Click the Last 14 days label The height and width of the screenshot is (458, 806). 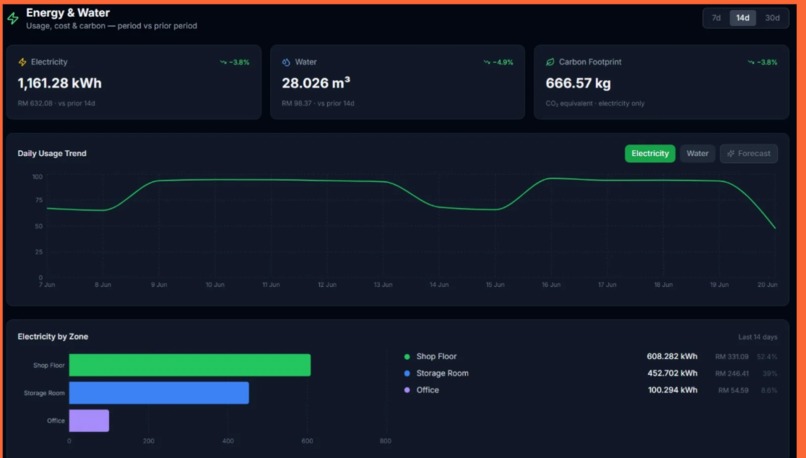758,337
